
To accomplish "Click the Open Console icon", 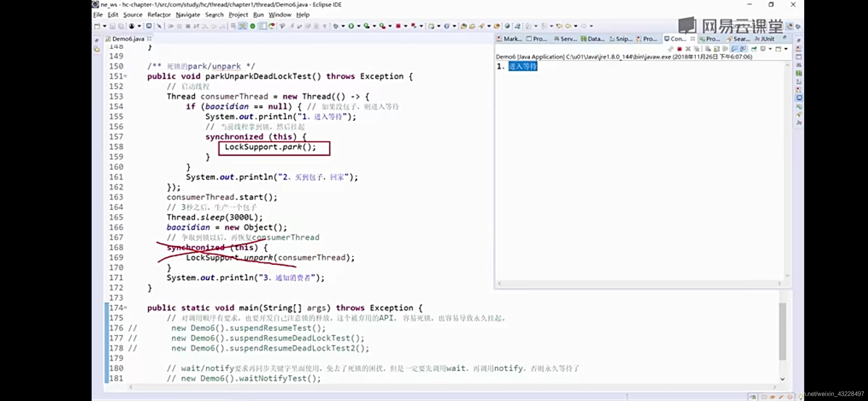I will 778,49.
